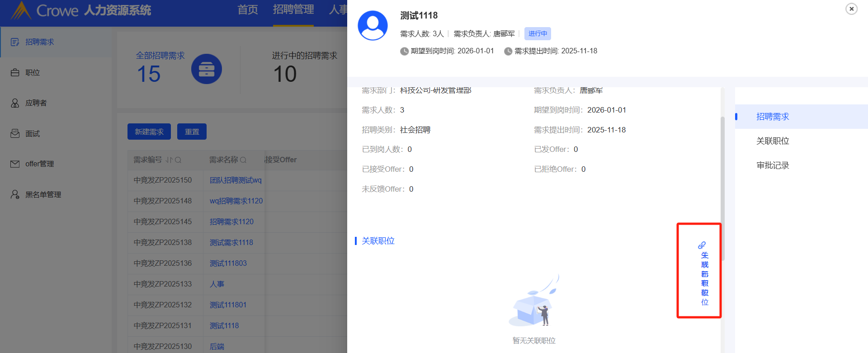Click the empty-state illustration above 暂无关联职位

click(534, 300)
